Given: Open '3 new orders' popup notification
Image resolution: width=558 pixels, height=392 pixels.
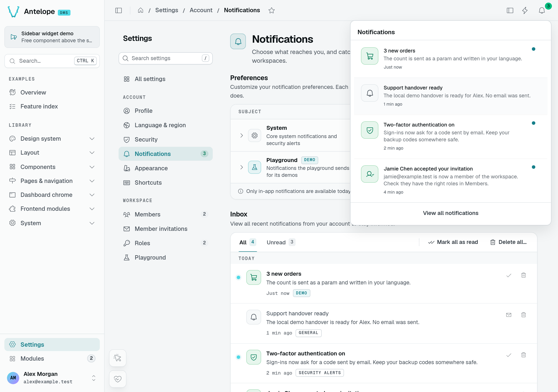Looking at the screenshot, I should (451, 59).
